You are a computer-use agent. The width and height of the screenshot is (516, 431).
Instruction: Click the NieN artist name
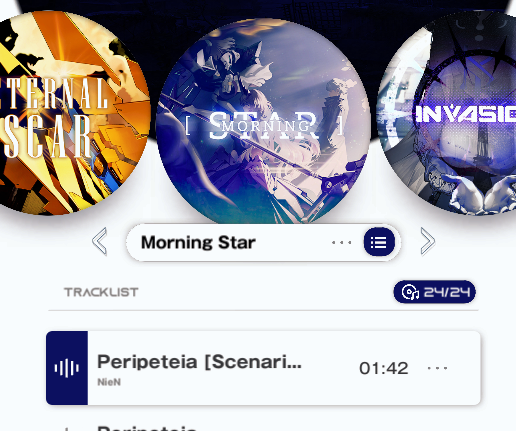click(x=109, y=382)
